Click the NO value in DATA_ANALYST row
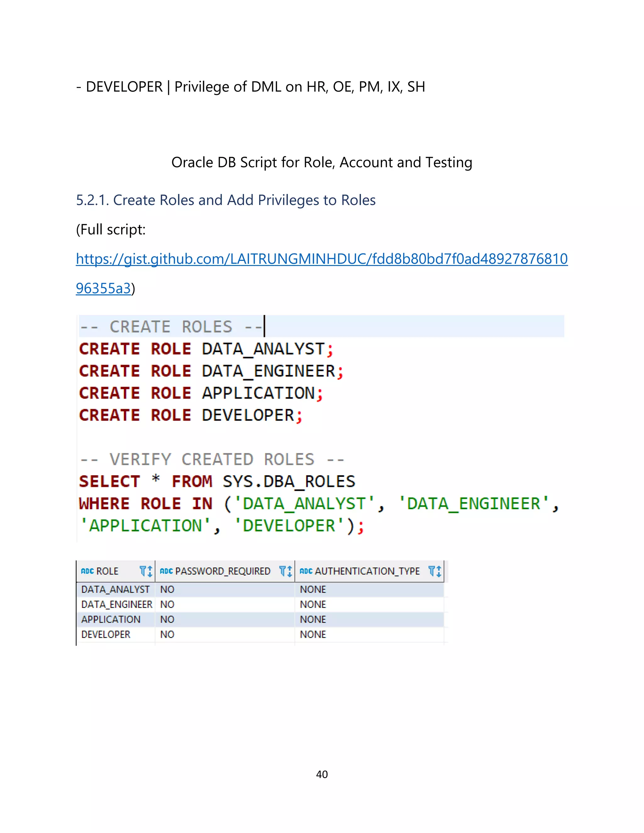 coord(167,589)
